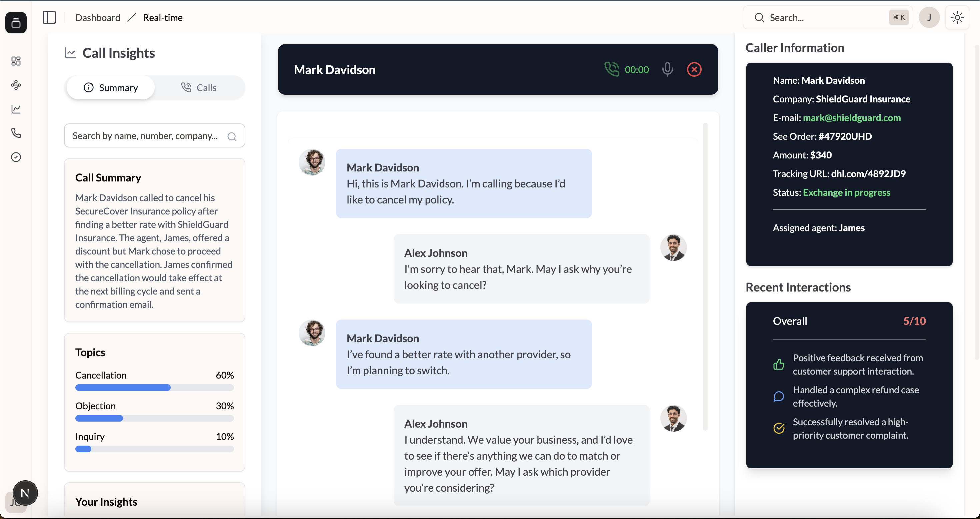Screen dimensions: 980x519
Task: End the call with red X button
Action: coord(694,69)
